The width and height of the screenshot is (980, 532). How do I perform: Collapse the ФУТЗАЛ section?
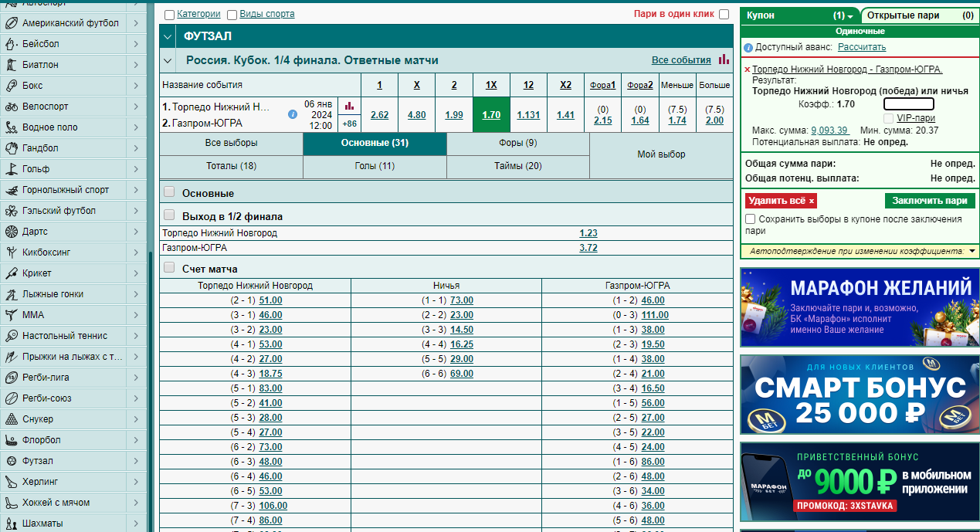(168, 36)
